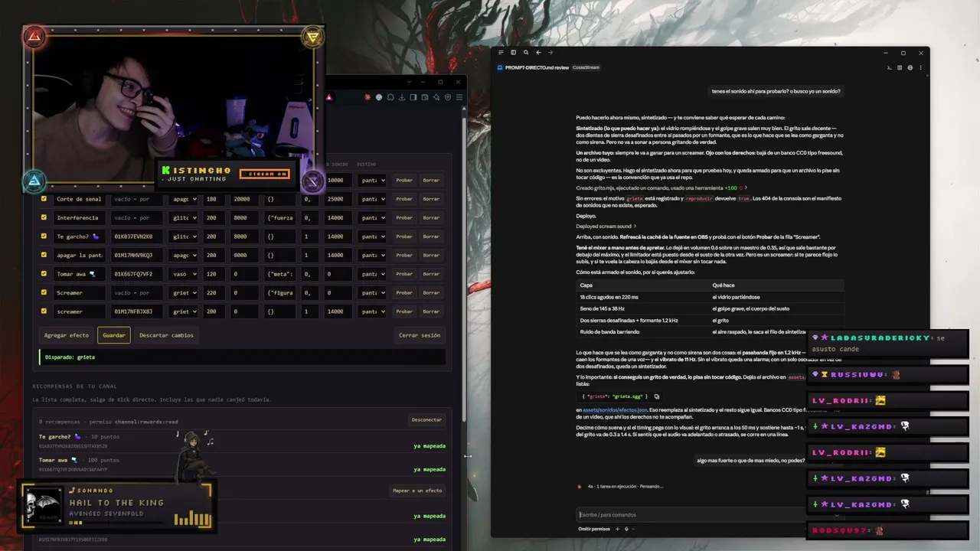Open the tab search chevron in browser title bar
This screenshot has height=551, width=980.
(x=410, y=82)
